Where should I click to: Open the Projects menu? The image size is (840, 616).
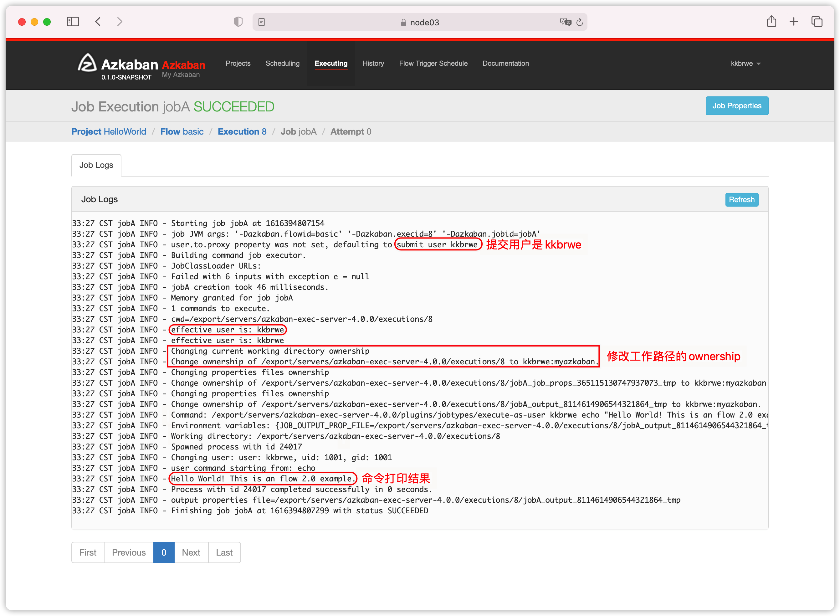[238, 64]
